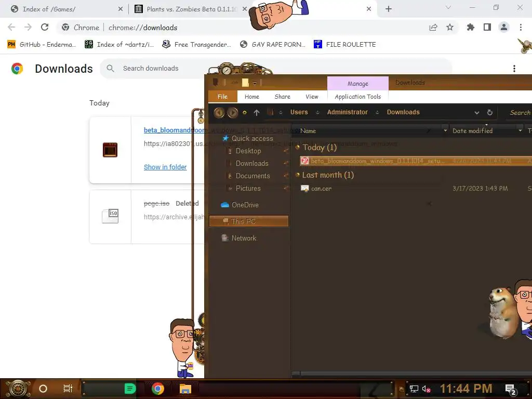Close the Index of /Games/ tab

pos(121,9)
